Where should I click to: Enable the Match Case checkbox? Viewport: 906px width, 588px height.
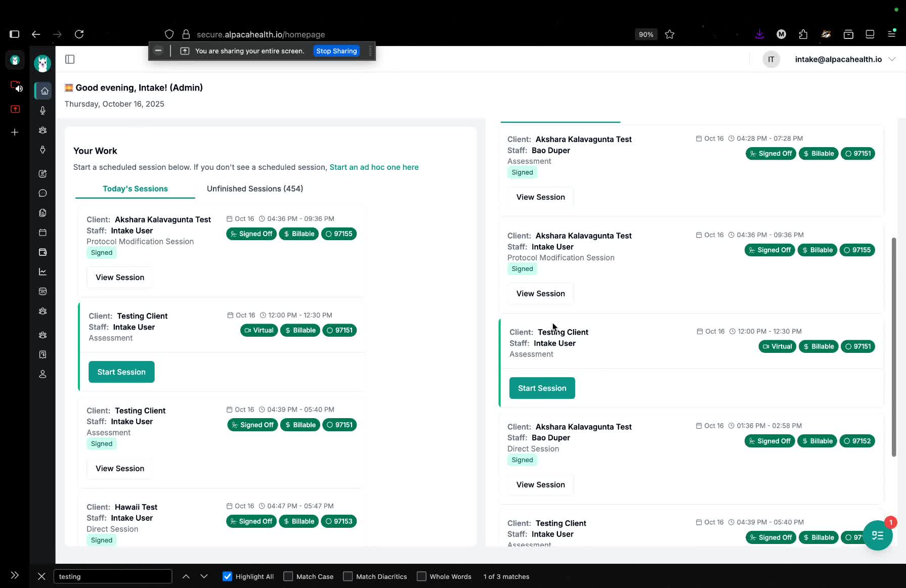(x=288, y=576)
